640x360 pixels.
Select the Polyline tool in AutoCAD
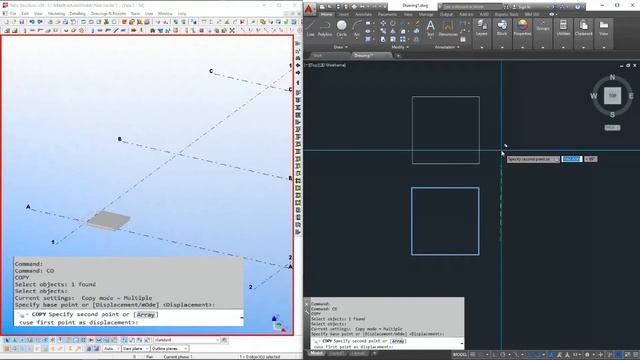coord(325,29)
